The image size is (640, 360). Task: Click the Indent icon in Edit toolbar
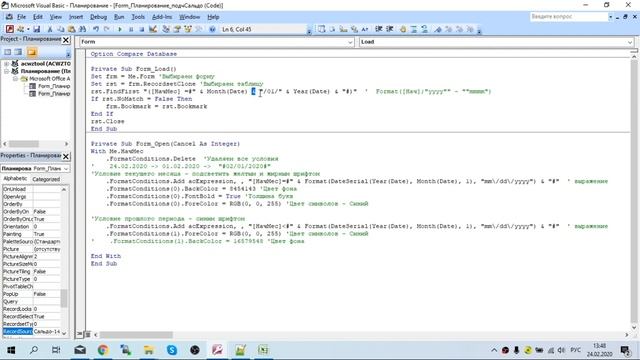click(x=379, y=29)
